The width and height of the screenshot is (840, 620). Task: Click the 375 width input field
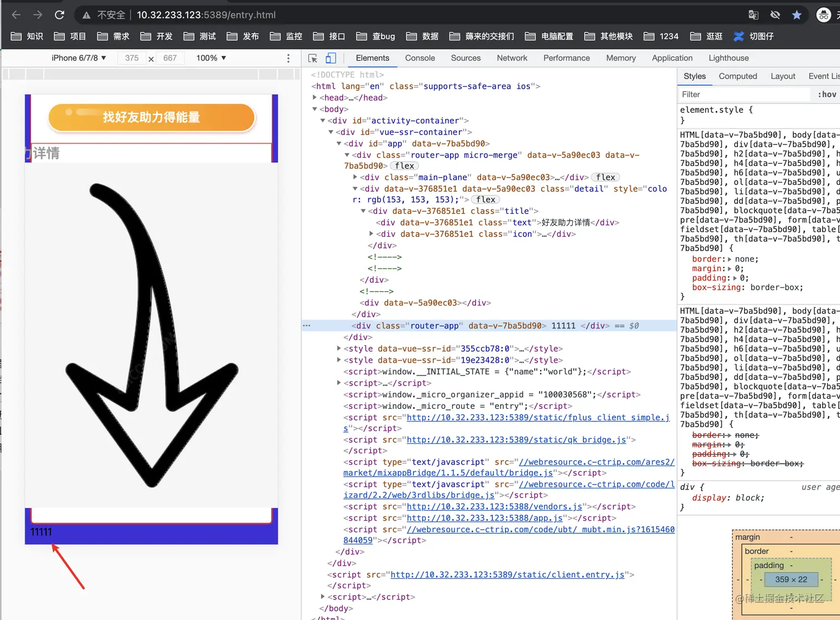click(132, 58)
